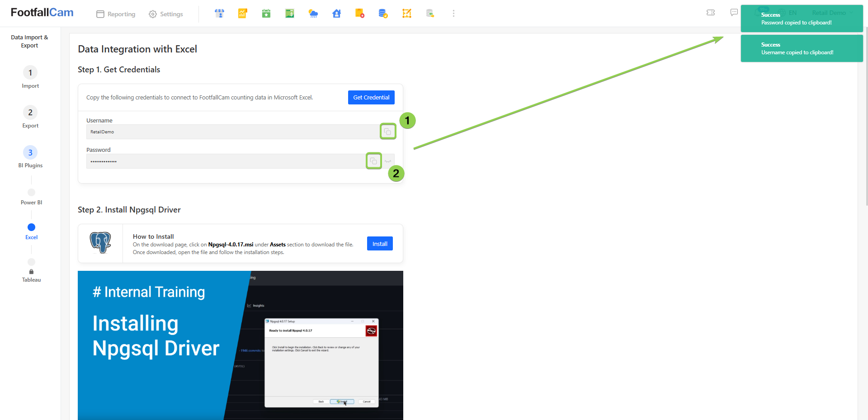
Task: Open the Reporting menu
Action: [116, 14]
